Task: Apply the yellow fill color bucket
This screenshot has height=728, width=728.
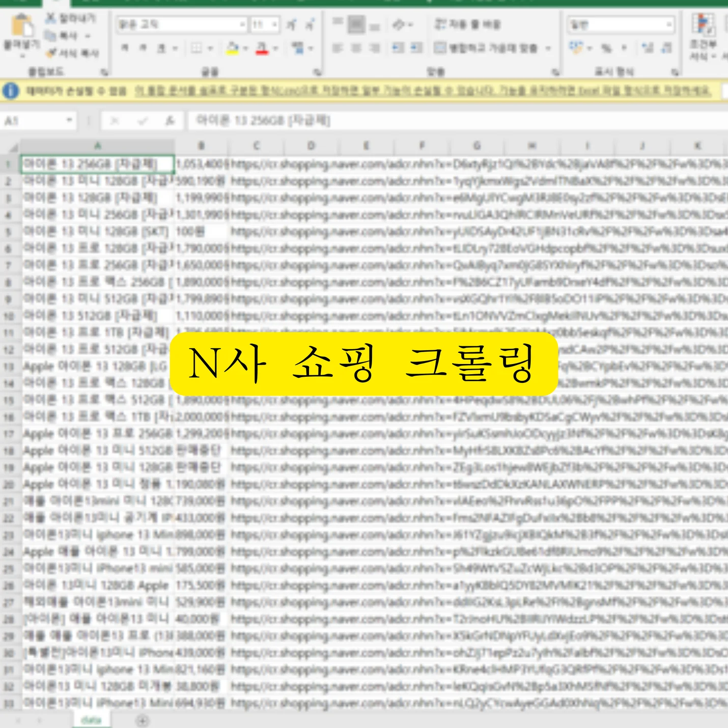Action: 233,48
